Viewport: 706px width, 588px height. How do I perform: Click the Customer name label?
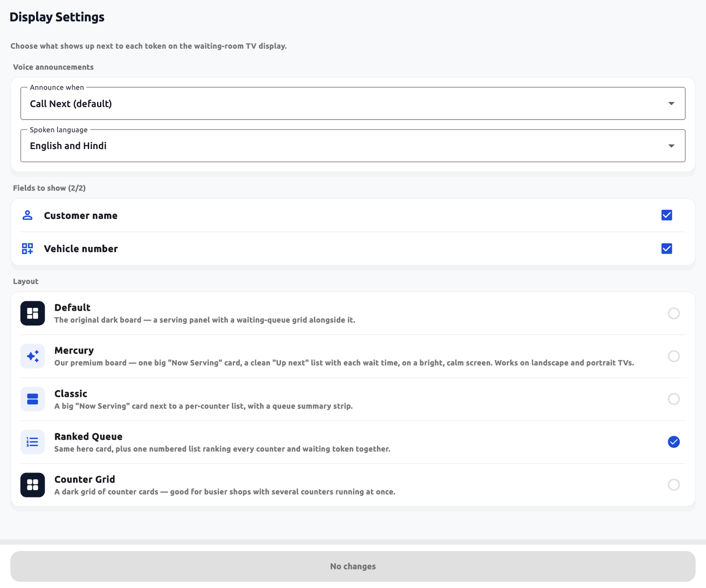coord(81,216)
